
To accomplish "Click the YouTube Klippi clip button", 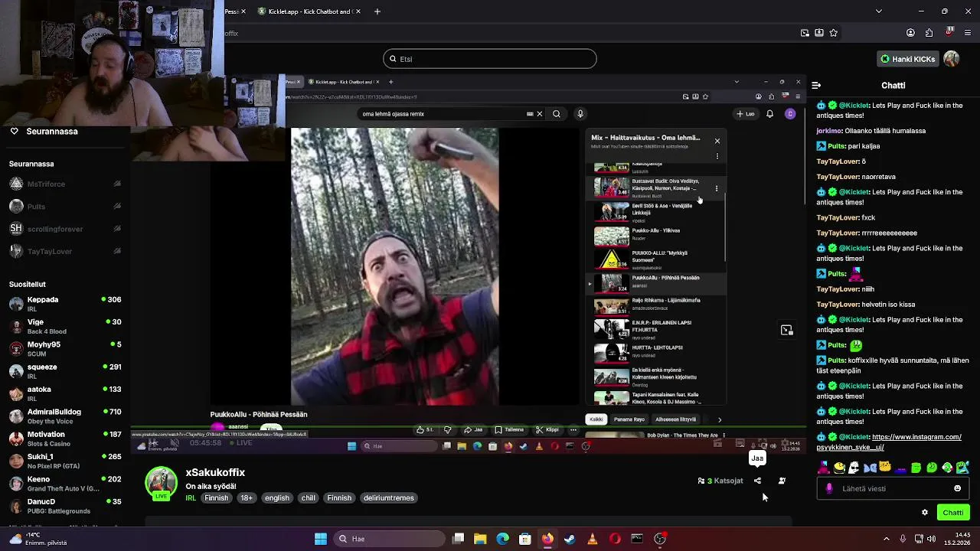I will pos(547,429).
